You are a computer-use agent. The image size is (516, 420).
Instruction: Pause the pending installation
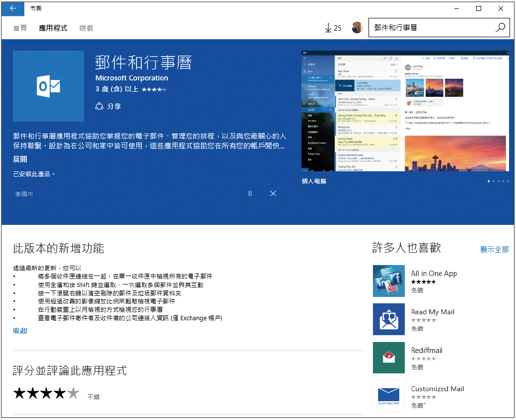[250, 194]
